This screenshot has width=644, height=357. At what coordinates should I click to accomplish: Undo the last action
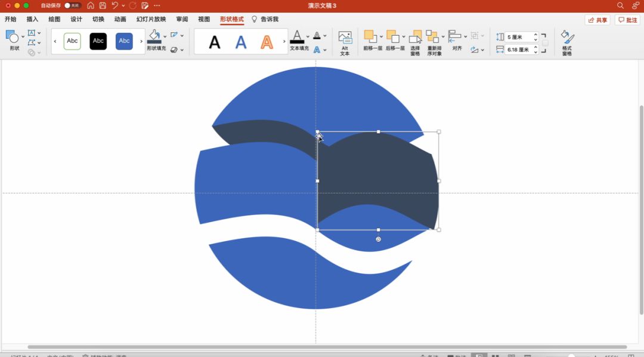click(x=114, y=6)
